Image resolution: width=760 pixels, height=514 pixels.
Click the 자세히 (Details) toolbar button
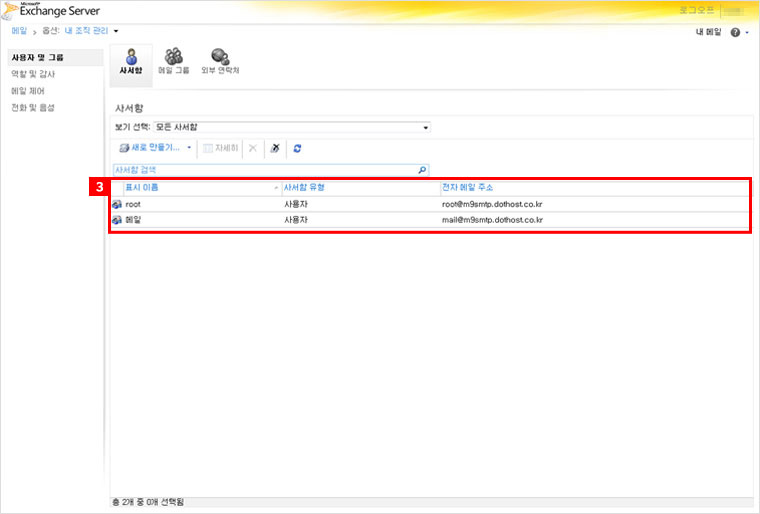pos(220,148)
